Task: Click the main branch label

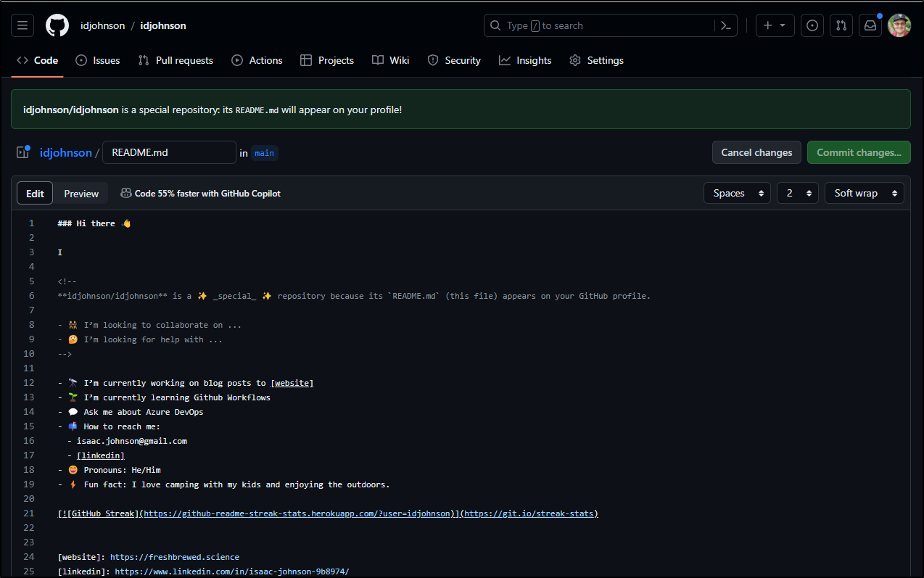Action: [x=265, y=153]
